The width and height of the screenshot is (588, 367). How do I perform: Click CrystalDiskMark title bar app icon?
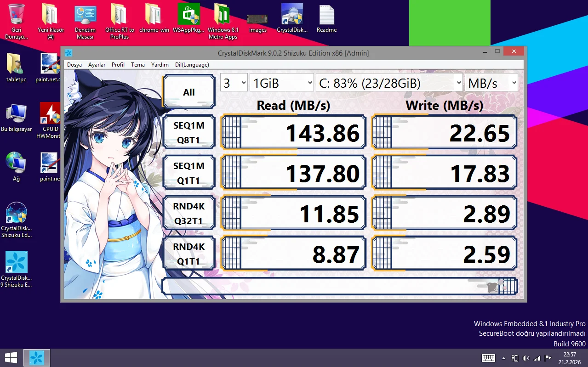(x=69, y=53)
